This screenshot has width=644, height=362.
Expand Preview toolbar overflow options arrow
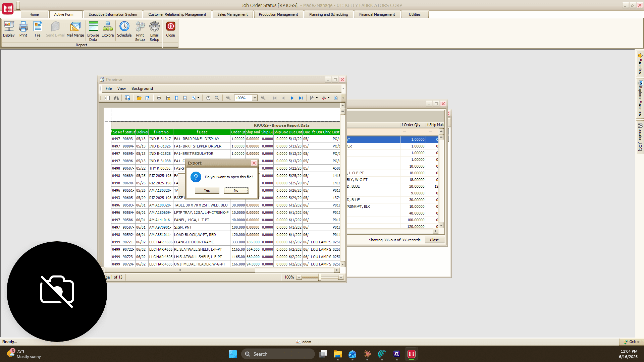click(343, 98)
